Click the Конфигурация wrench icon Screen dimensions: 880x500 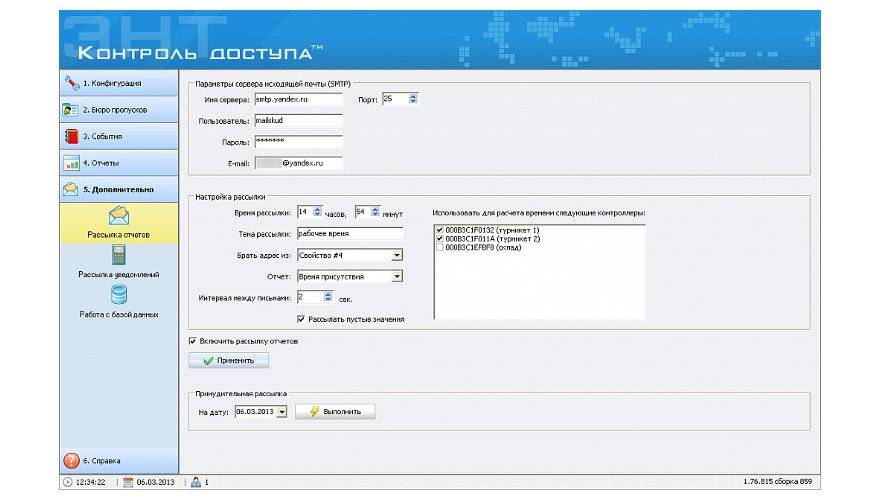71,83
